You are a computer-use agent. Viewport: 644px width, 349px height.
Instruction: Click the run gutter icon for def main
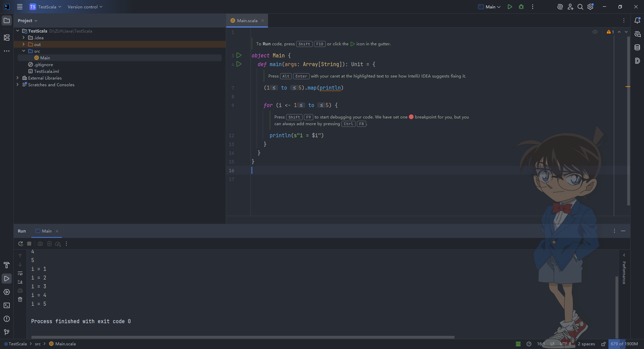click(x=239, y=64)
